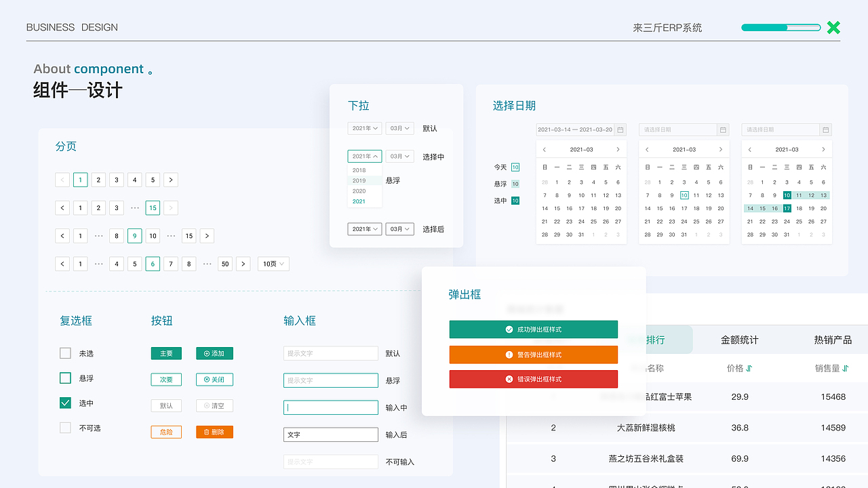Click the sales value 14356
This screenshot has height=488, width=868.
[x=833, y=459]
